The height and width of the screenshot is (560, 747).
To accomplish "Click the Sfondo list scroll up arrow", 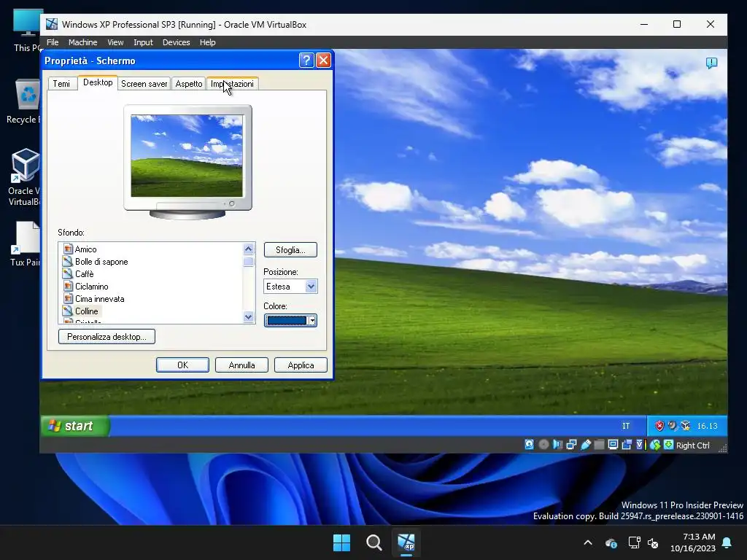I will point(248,249).
